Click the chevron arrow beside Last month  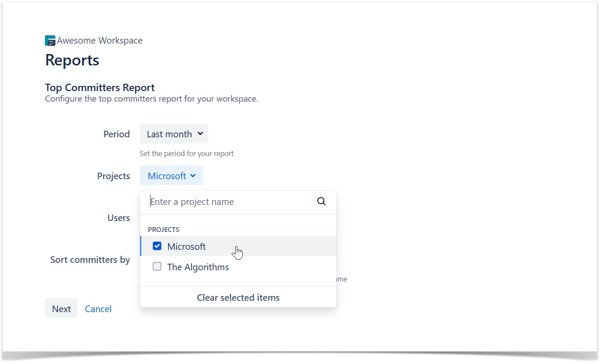200,134
